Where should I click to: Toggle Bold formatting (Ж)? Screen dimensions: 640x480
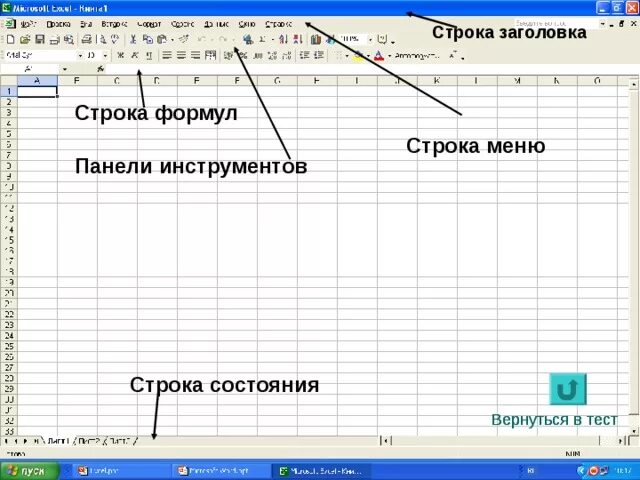(x=120, y=55)
